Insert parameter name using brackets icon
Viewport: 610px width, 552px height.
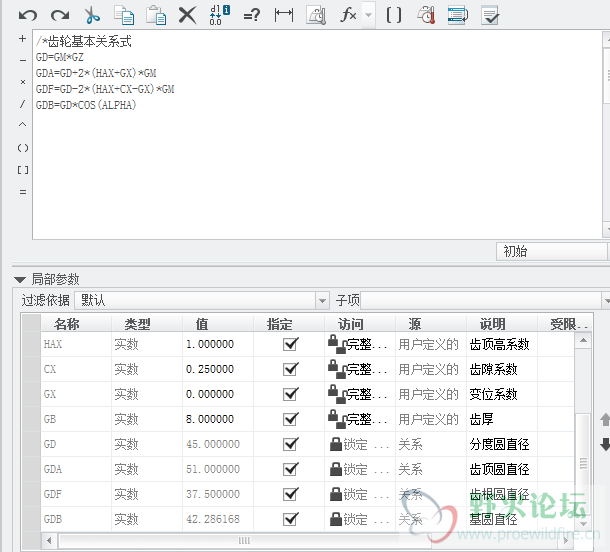(394, 15)
